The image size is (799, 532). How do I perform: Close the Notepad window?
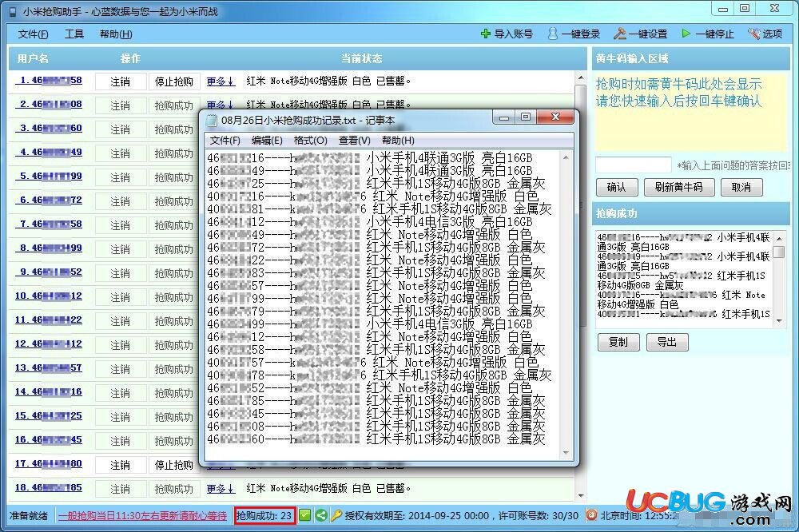click(x=556, y=117)
